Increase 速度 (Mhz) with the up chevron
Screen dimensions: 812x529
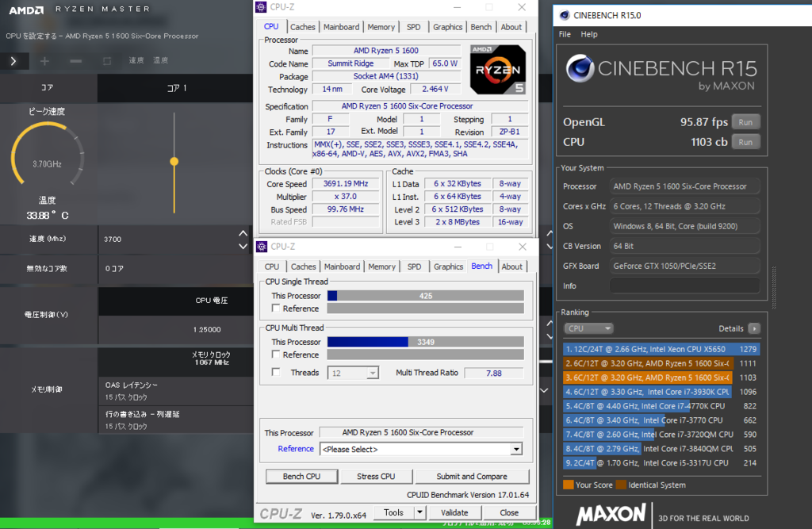point(243,234)
